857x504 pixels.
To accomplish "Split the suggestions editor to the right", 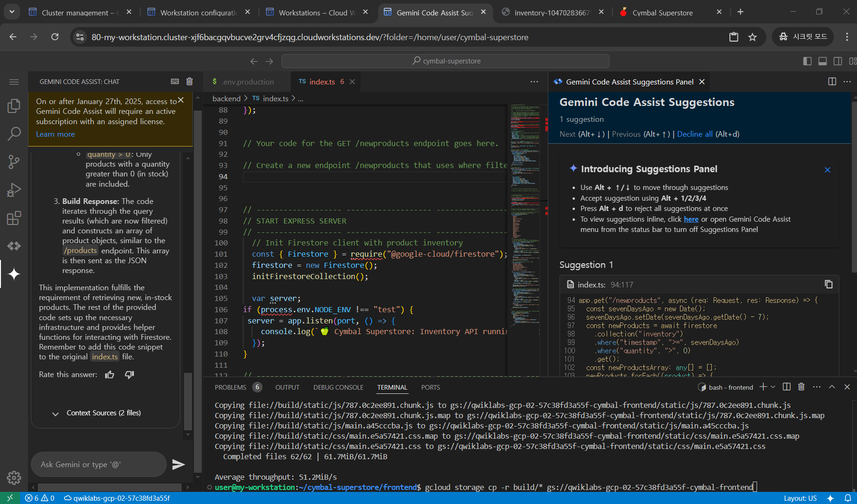I will click(x=832, y=82).
